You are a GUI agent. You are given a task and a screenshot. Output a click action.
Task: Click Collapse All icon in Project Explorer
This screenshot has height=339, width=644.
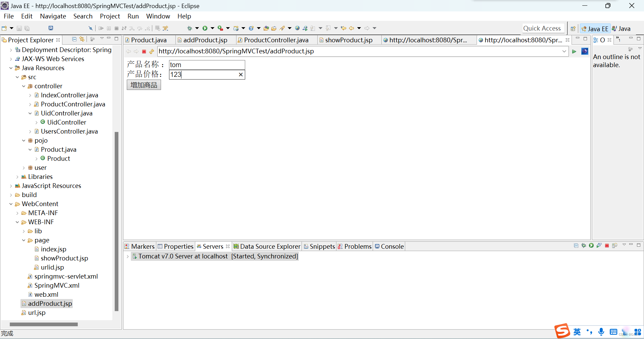click(74, 39)
